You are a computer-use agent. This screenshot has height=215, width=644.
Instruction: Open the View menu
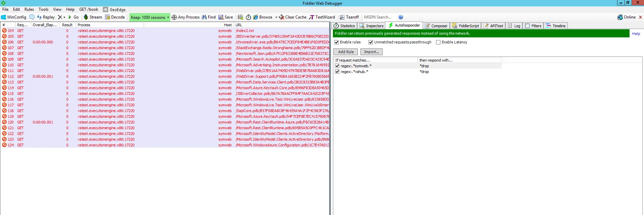click(x=57, y=9)
